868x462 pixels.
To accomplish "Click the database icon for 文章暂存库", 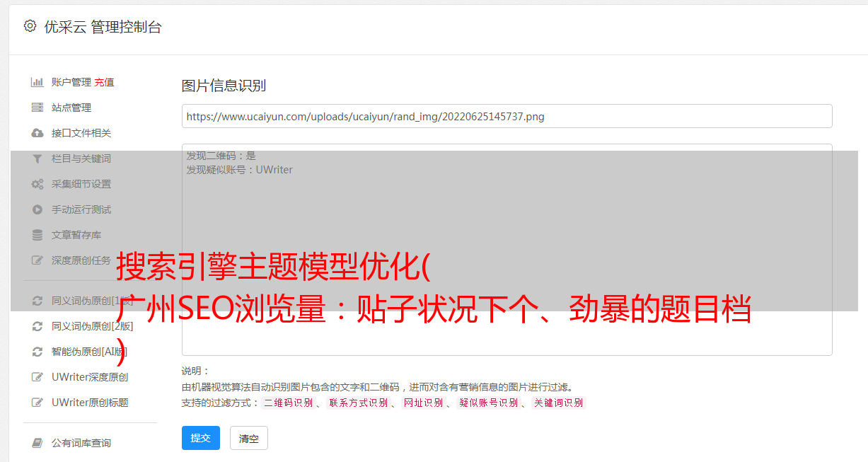I will coord(37,235).
